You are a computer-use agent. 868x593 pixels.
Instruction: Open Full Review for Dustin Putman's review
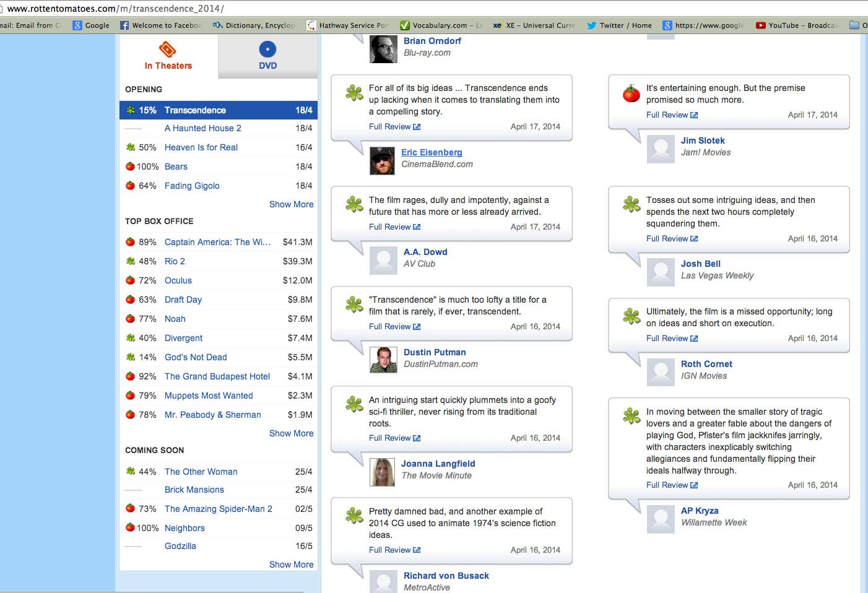point(394,327)
